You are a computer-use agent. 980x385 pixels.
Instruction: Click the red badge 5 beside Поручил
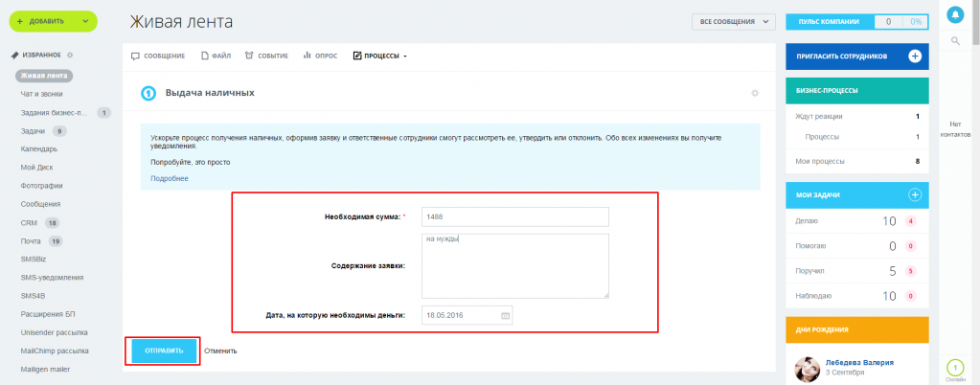(911, 271)
